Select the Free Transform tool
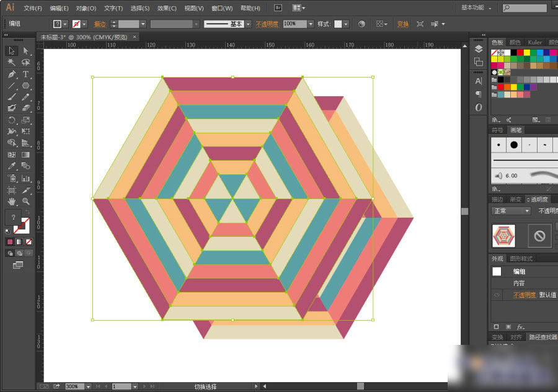The width and height of the screenshot is (558, 392). 25,131
